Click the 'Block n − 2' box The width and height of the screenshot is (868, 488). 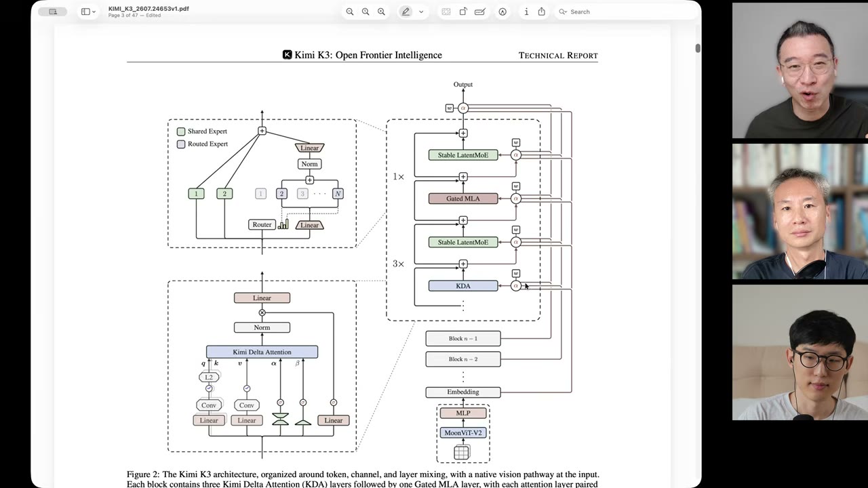click(463, 359)
